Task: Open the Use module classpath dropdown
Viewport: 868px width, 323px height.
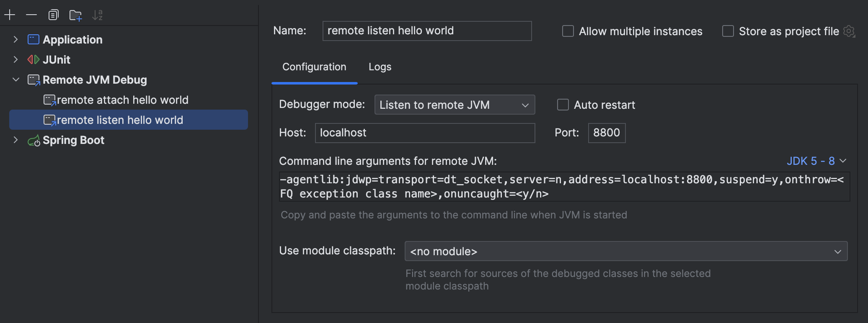Action: click(626, 251)
